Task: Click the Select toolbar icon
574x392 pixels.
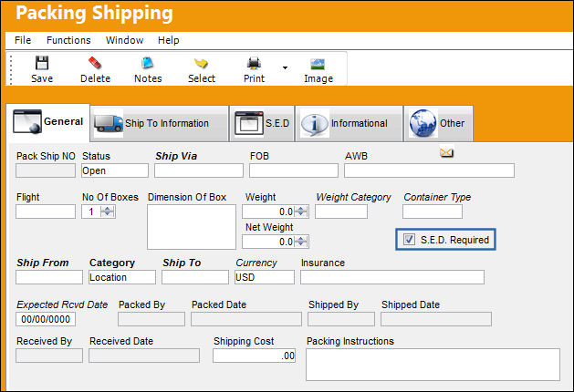Action: (x=201, y=63)
